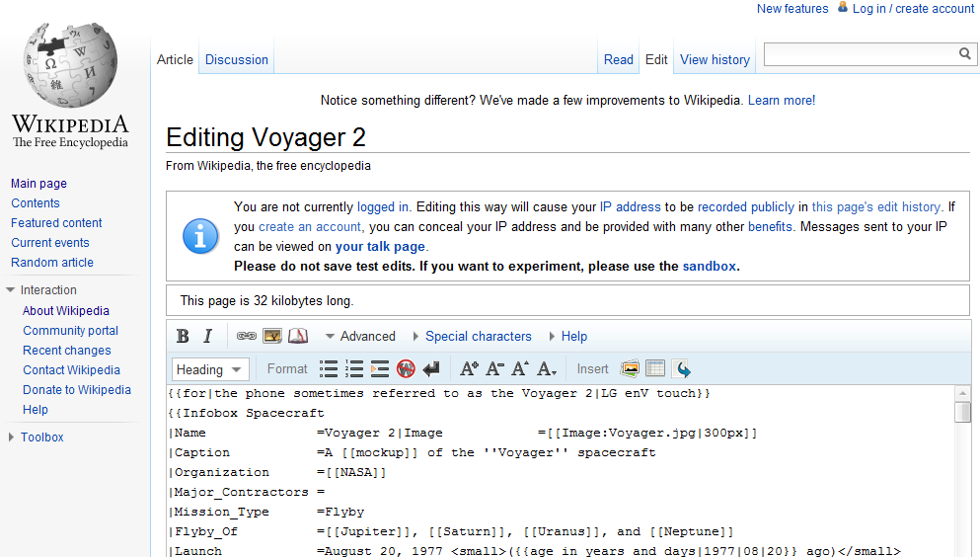Click the editor scrollbar thumb
The height and width of the screenshot is (557, 980).
(963, 412)
